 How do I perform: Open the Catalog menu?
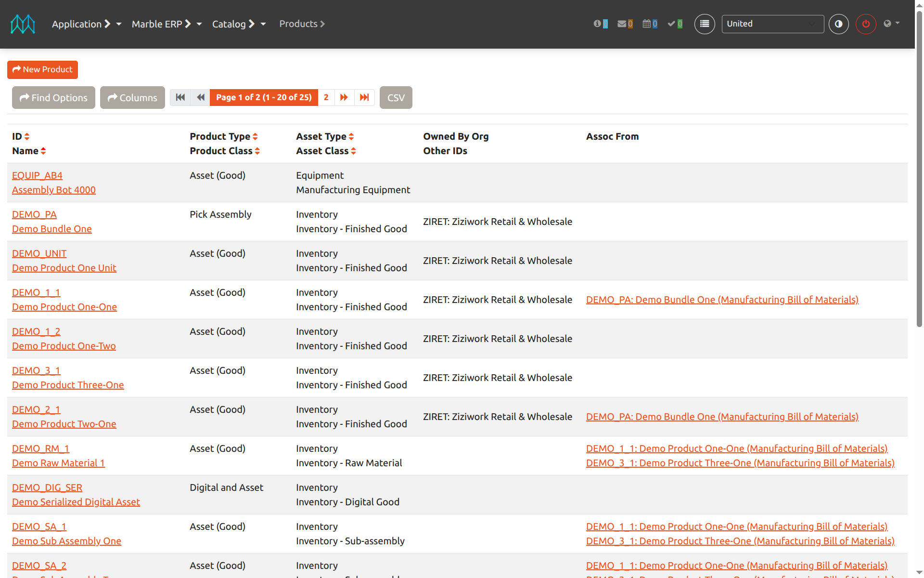pyautogui.click(x=233, y=24)
